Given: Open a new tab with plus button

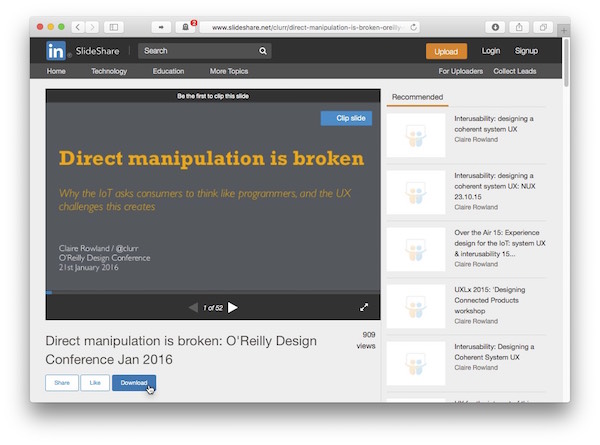Looking at the screenshot, I should tap(564, 30).
